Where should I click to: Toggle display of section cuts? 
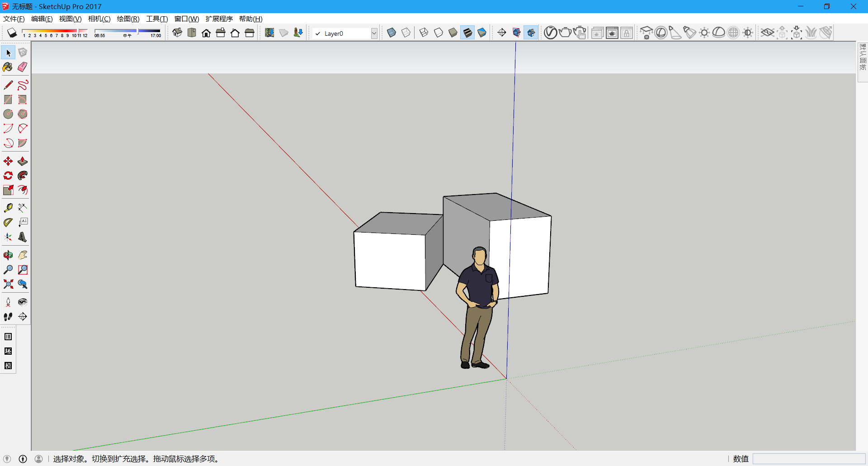(x=531, y=33)
